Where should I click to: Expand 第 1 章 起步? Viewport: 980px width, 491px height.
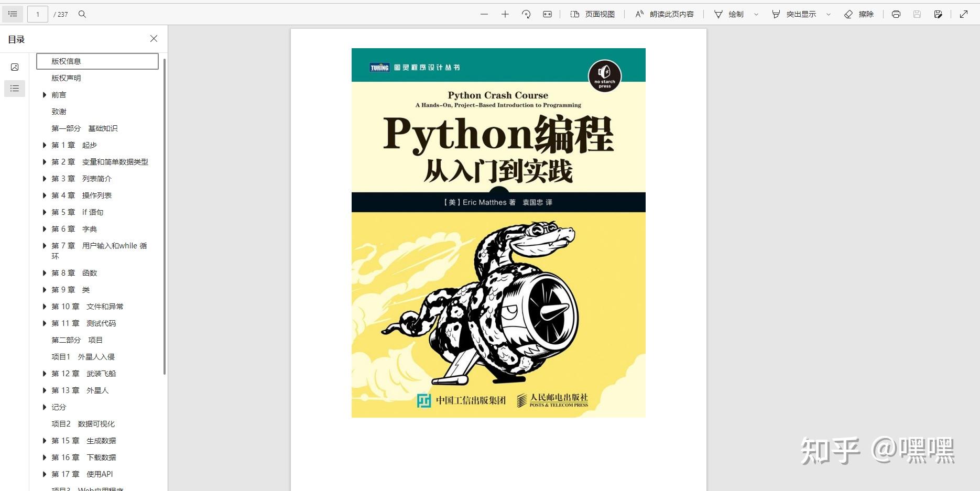pyautogui.click(x=45, y=145)
